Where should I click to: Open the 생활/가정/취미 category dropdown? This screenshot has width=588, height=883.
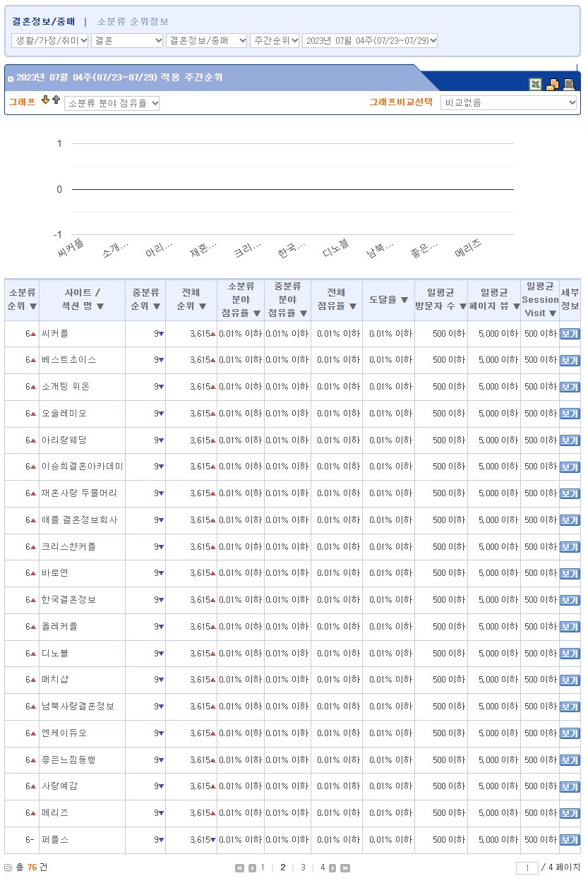[x=50, y=41]
